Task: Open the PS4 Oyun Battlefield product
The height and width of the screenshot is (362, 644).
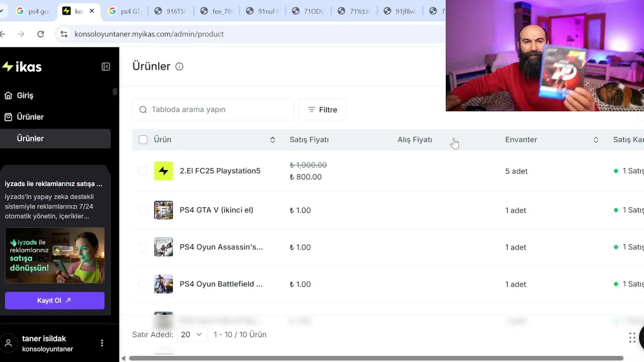Action: 221,284
